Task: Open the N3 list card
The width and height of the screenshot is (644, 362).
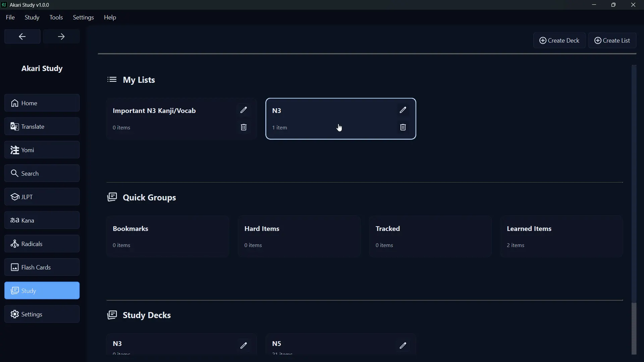Action: click(x=341, y=119)
